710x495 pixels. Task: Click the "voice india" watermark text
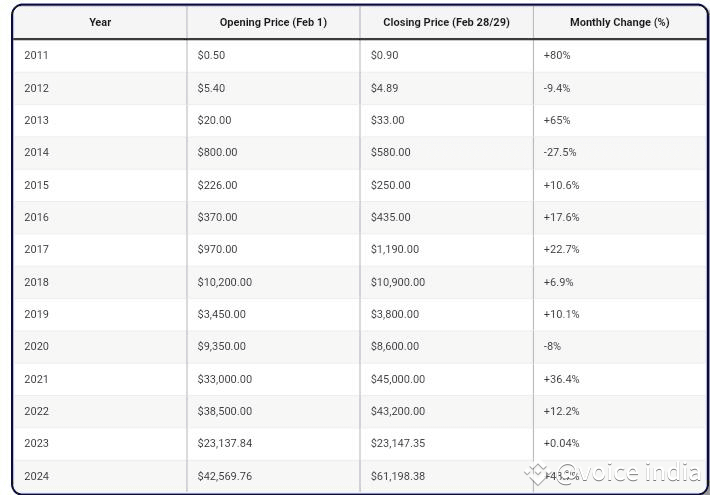pos(628,473)
